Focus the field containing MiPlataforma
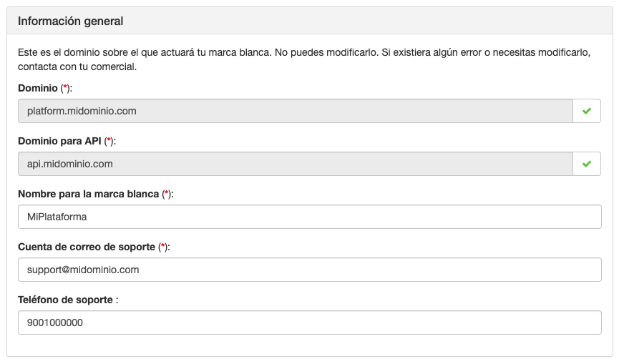This screenshot has width=619, height=364. (309, 217)
